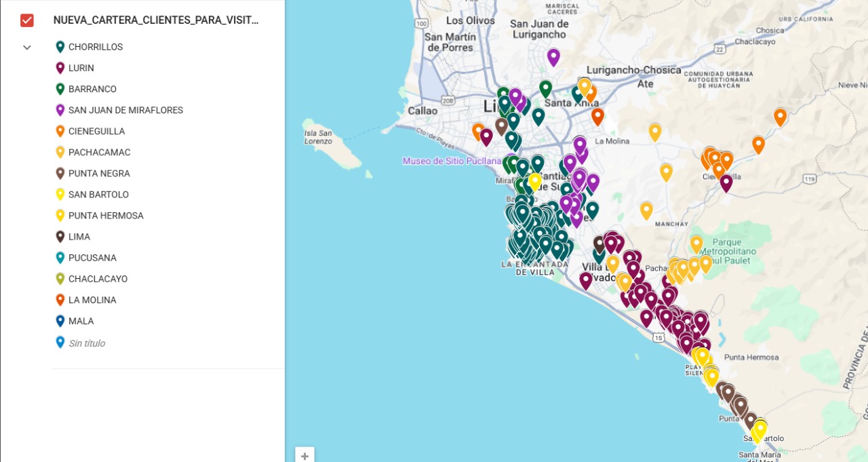Click the LURIN maroon pin icon

60,68
